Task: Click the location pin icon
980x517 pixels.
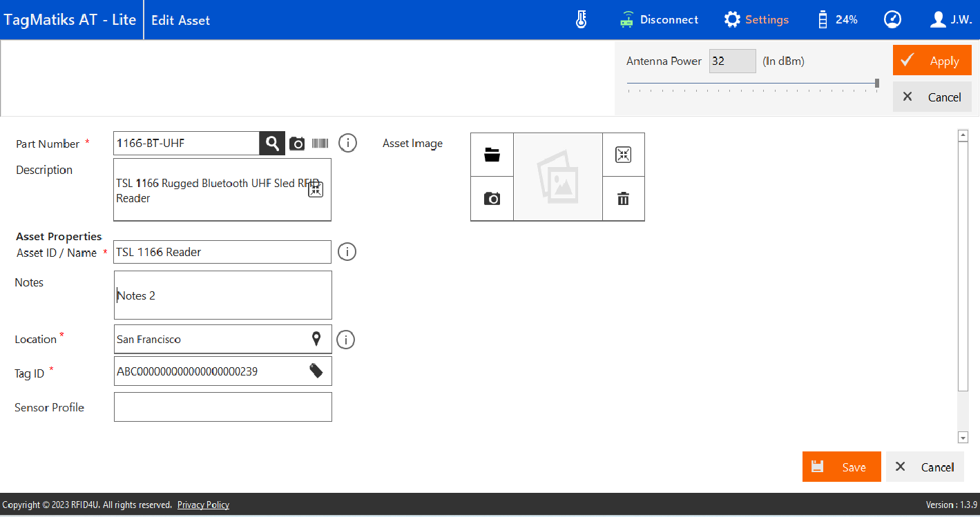Action: (316, 339)
